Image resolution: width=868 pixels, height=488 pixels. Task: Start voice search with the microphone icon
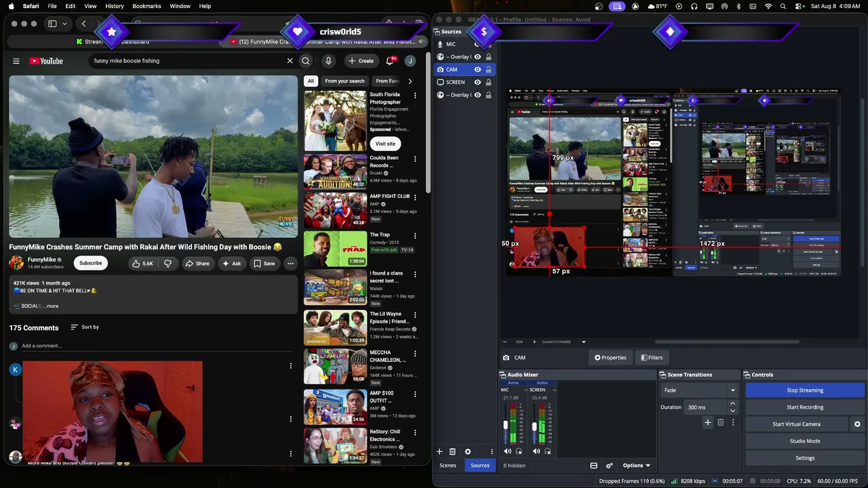[328, 61]
